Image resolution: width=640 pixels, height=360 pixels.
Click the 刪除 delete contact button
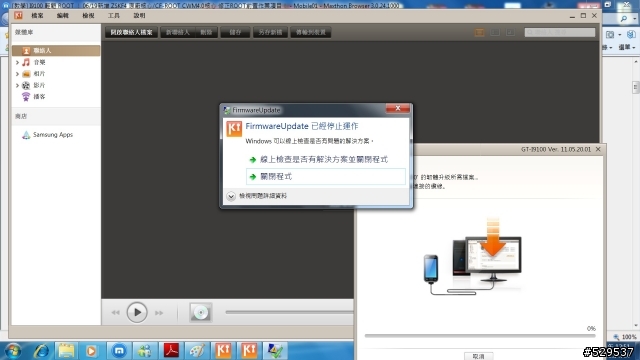coord(207,32)
